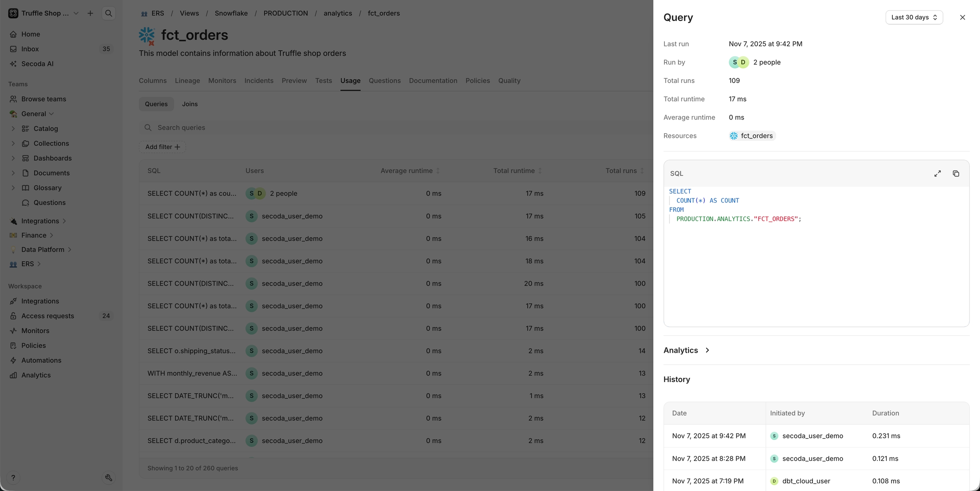Viewport: 980px width, 491px height.
Task: Switch to the Lineage tab
Action: coord(187,81)
